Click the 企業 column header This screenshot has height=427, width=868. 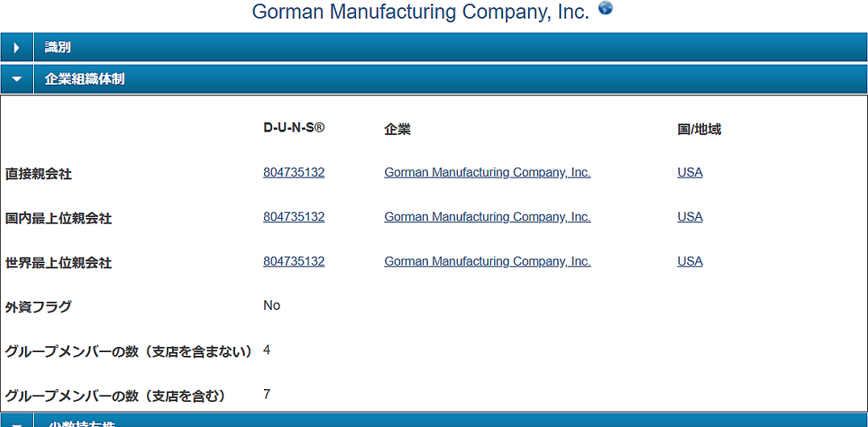click(x=397, y=129)
